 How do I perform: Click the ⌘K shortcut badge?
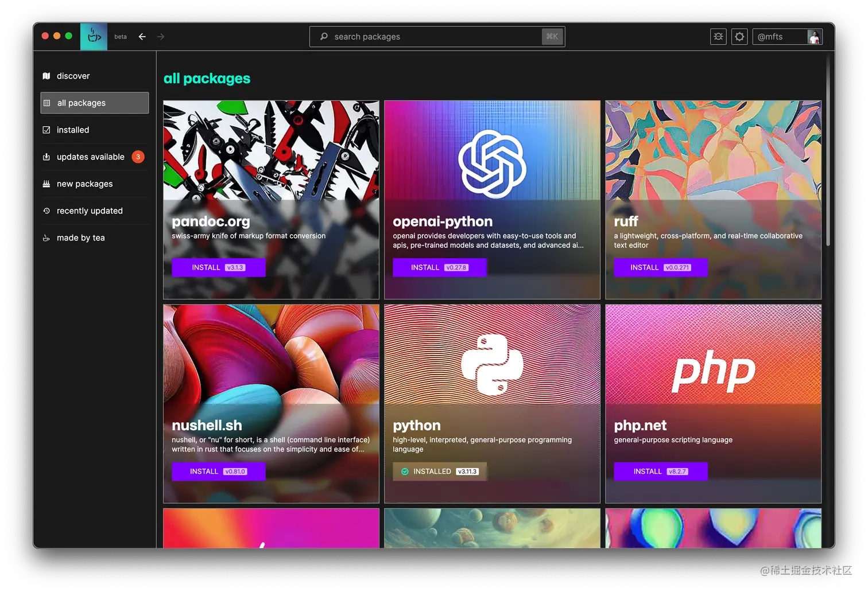point(552,37)
